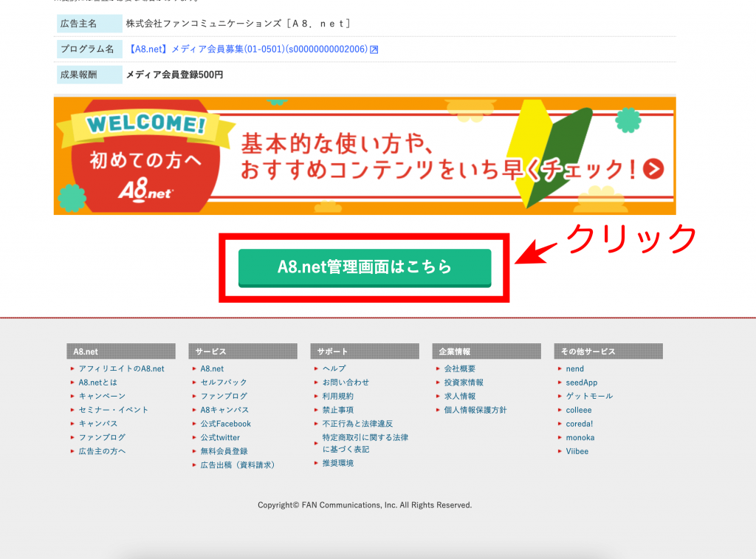Click the external link icon beside program name
This screenshot has width=756, height=559.
(x=374, y=49)
